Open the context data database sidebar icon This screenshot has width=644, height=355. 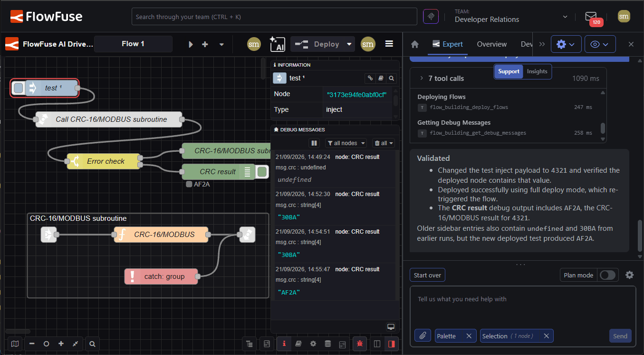coord(327,344)
